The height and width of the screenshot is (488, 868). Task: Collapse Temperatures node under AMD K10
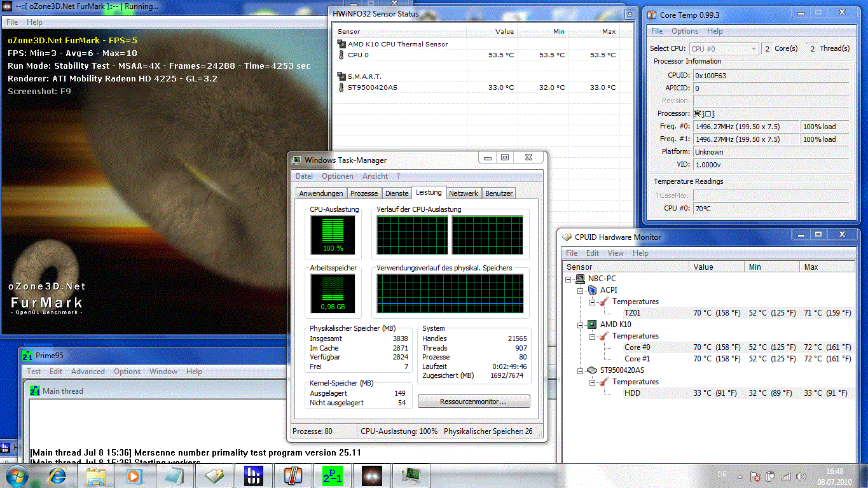click(592, 336)
